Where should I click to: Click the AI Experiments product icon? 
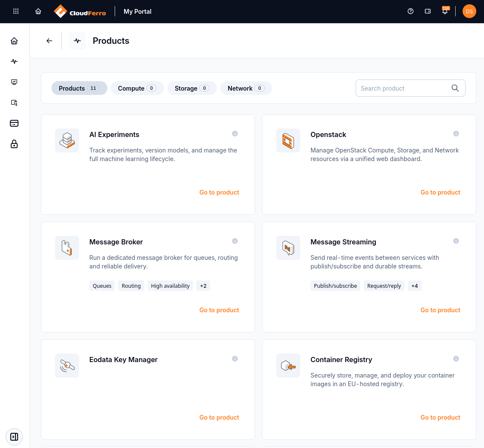pyautogui.click(x=67, y=140)
